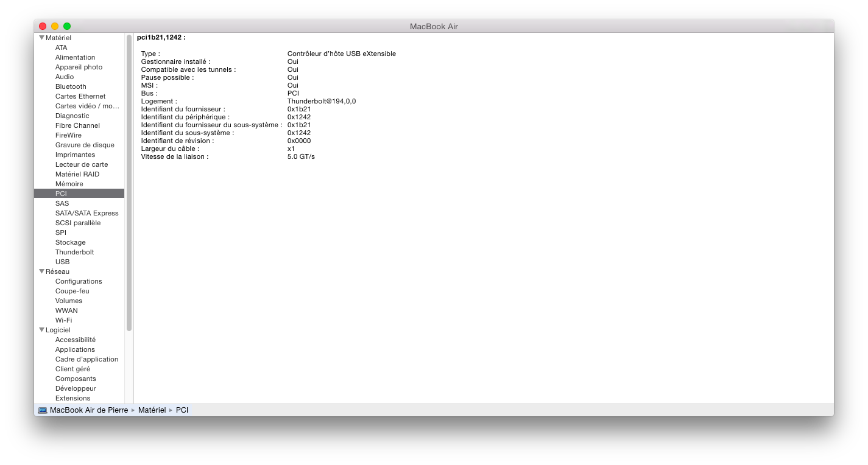Open Fibre Channel entry
868x465 pixels.
click(x=79, y=125)
